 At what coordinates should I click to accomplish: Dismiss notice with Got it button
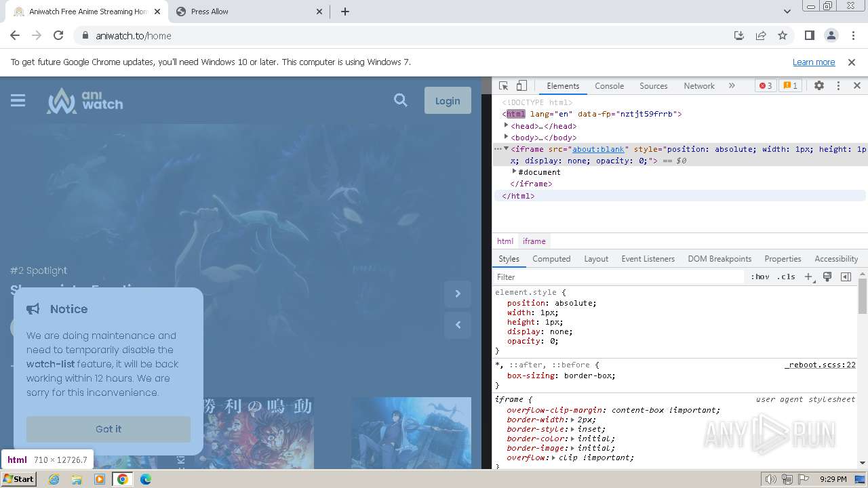(x=108, y=429)
